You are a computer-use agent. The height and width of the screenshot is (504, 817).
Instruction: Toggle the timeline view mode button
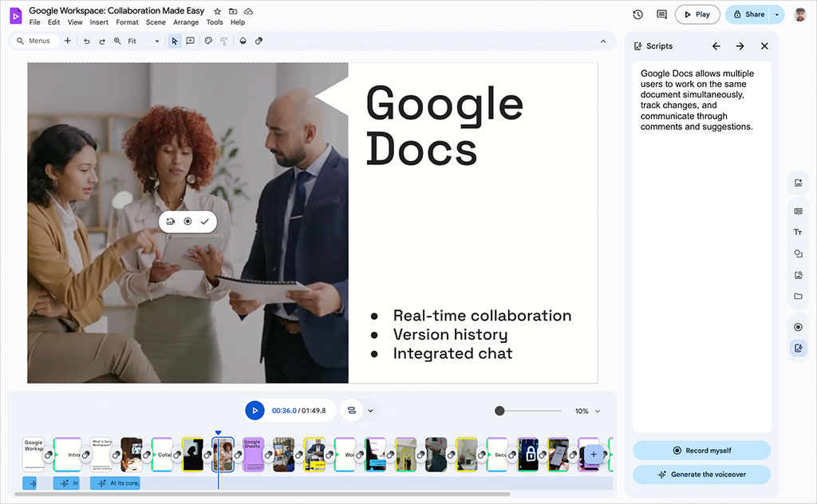point(352,411)
